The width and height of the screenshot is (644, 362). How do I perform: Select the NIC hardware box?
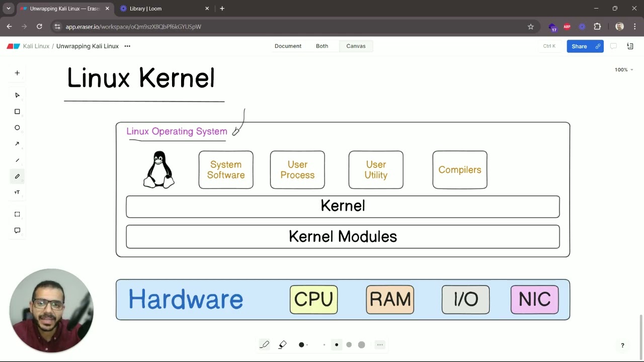[534, 300]
